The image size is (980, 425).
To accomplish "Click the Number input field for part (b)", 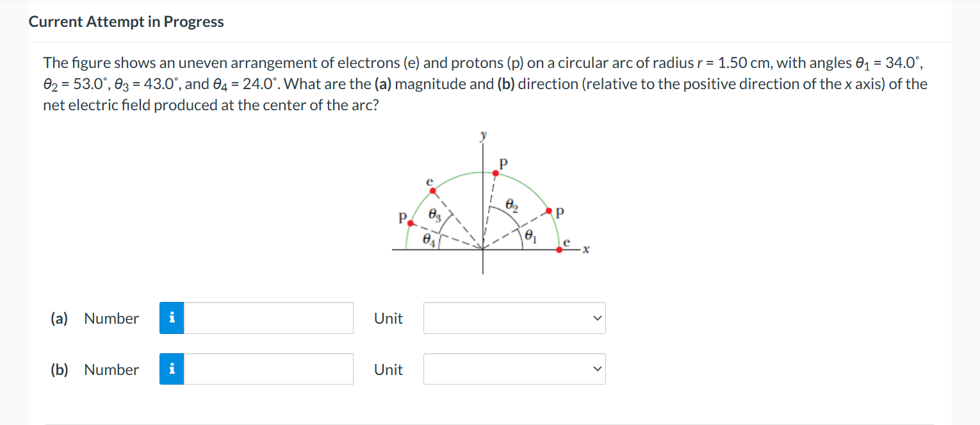I will pyautogui.click(x=269, y=369).
